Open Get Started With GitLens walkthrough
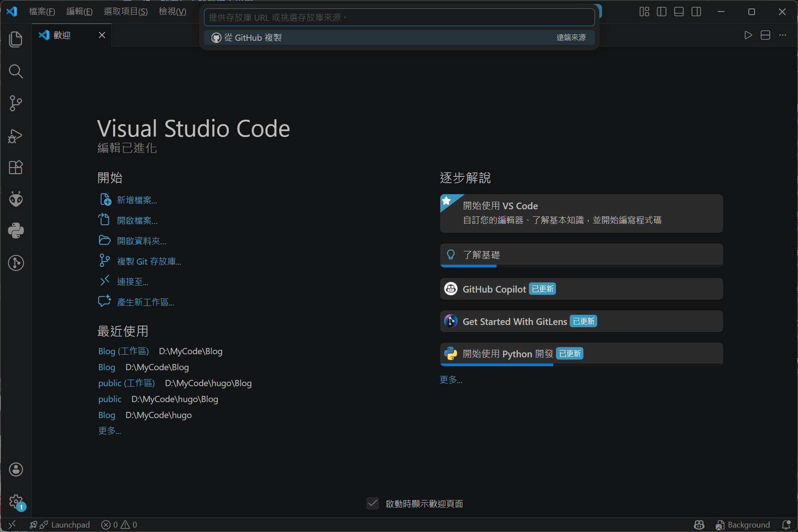798x532 pixels. [581, 321]
